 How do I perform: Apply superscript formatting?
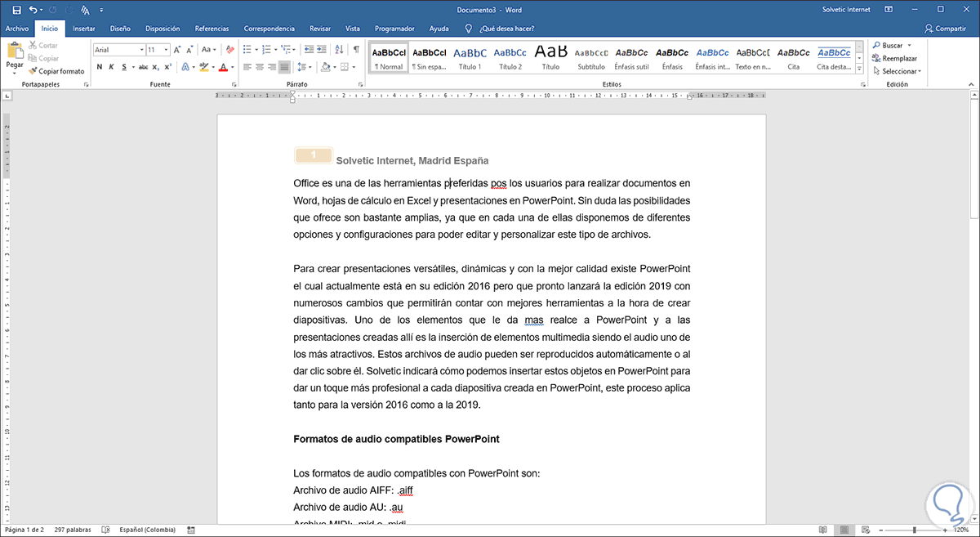(x=167, y=67)
